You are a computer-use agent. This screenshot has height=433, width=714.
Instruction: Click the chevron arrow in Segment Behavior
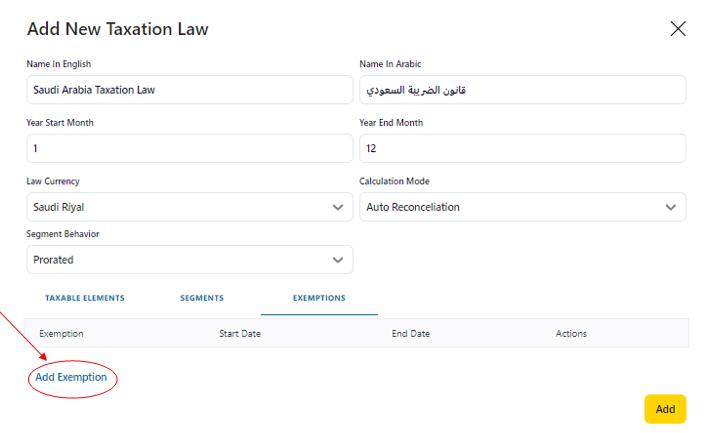pos(337,260)
